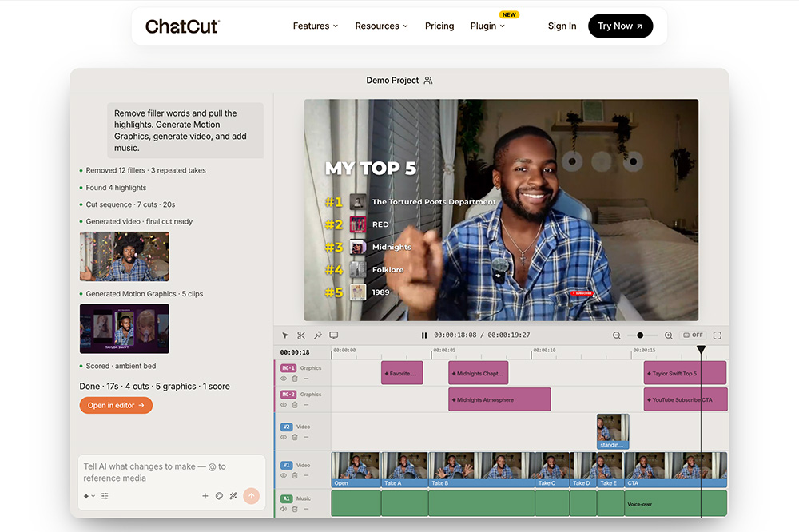Image resolution: width=799 pixels, height=532 pixels.
Task: Activate the magic wand tool in the timeline toolbar
Action: pyautogui.click(x=317, y=335)
